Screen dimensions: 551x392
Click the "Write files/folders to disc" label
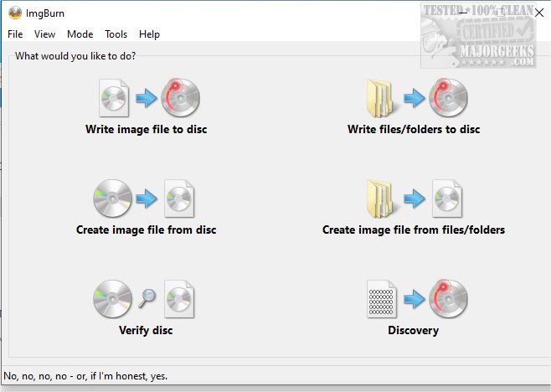(414, 130)
